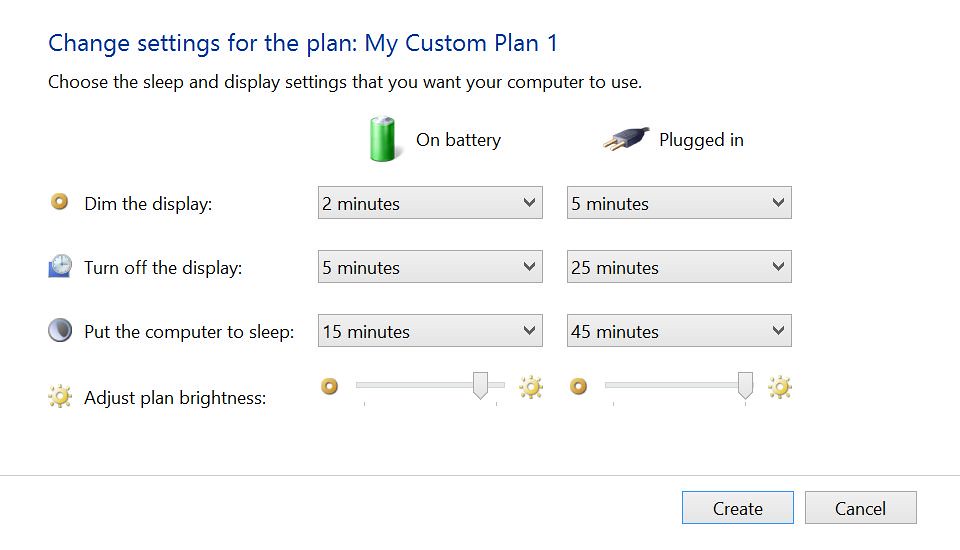Screen dimensions: 960x550
Task: Open Plugged in sleep dropdown showing 45 minutes
Action: 679,331
